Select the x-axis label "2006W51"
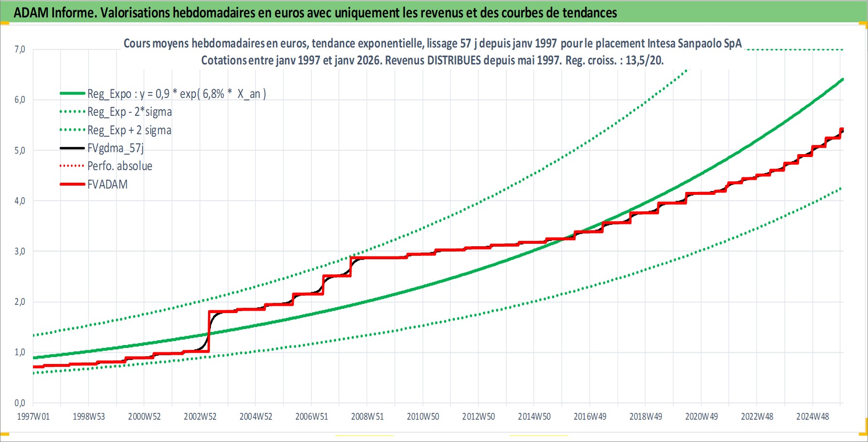The height and width of the screenshot is (442, 868). click(312, 416)
